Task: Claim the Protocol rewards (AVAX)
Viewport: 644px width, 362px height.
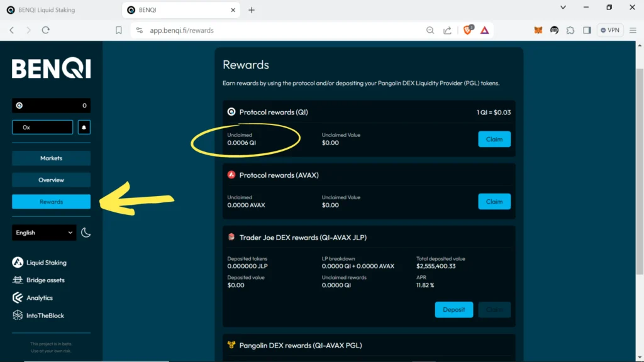Action: pyautogui.click(x=494, y=201)
